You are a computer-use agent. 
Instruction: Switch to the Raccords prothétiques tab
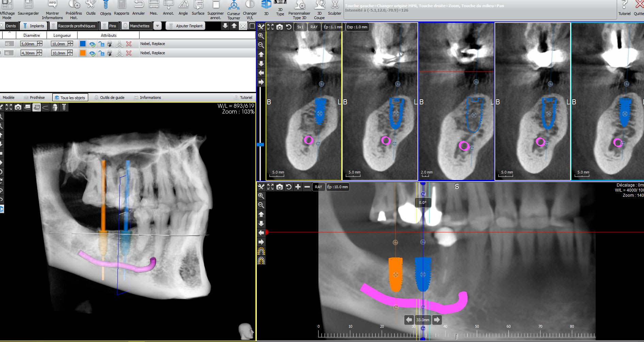pos(74,26)
